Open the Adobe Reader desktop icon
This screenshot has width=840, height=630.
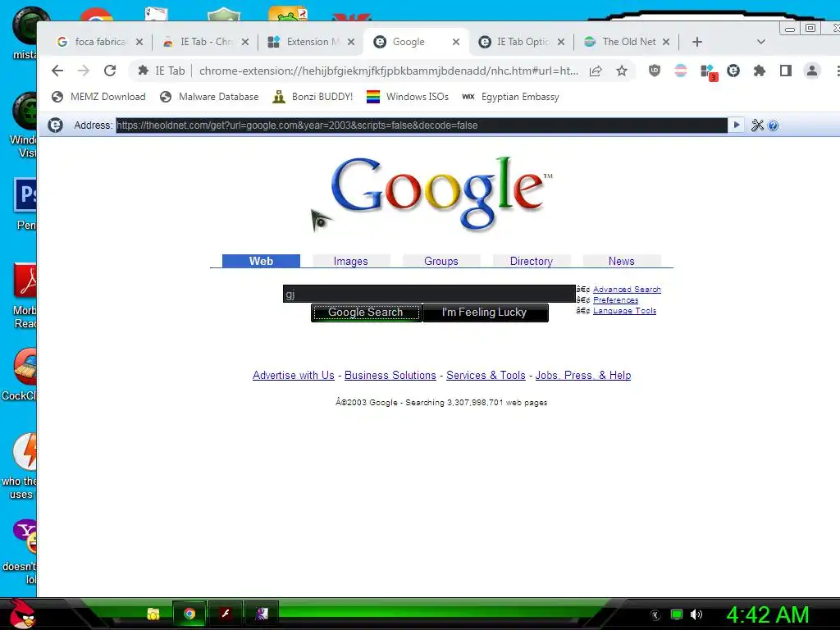point(25,280)
